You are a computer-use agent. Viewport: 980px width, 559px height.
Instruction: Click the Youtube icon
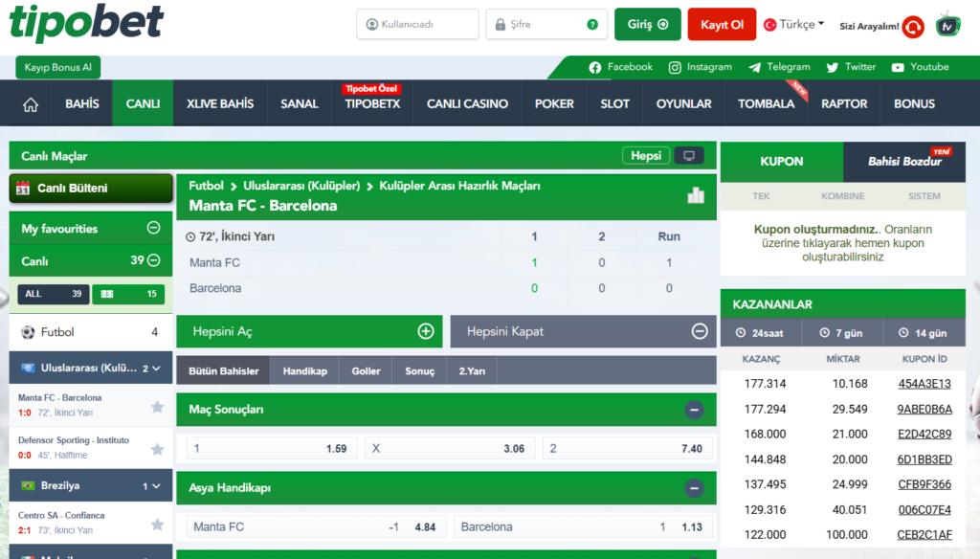898,68
